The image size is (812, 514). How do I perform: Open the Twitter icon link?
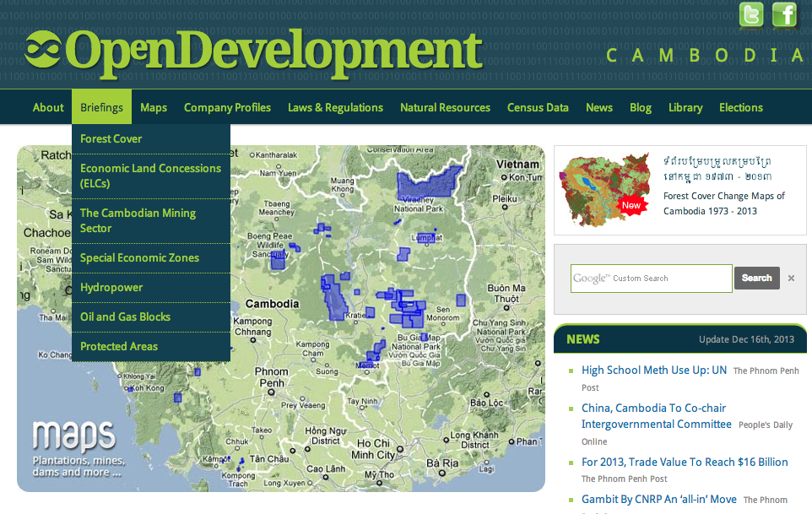pyautogui.click(x=751, y=14)
